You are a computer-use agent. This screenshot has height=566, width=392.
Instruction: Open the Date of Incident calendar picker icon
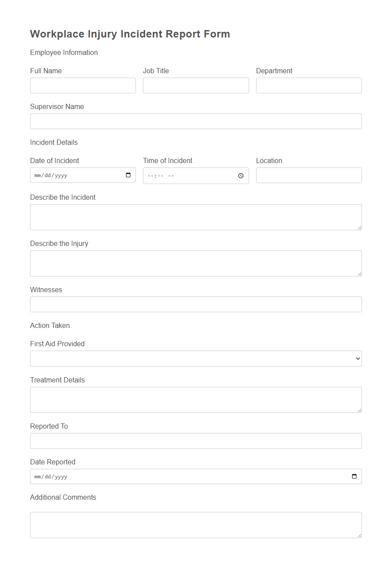pos(128,175)
